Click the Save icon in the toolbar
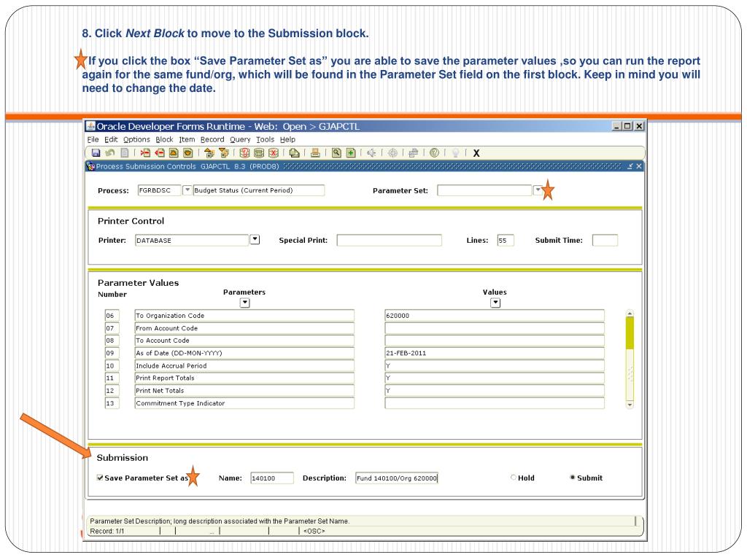 [94, 153]
